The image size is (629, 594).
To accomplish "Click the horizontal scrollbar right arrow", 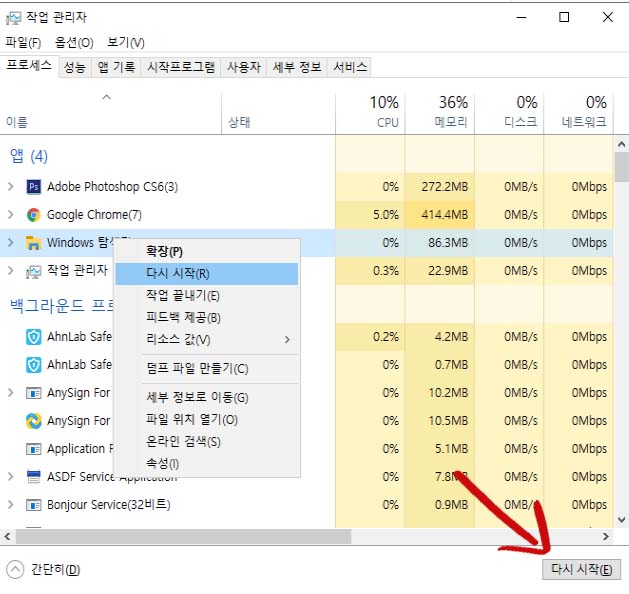I will pos(606,537).
